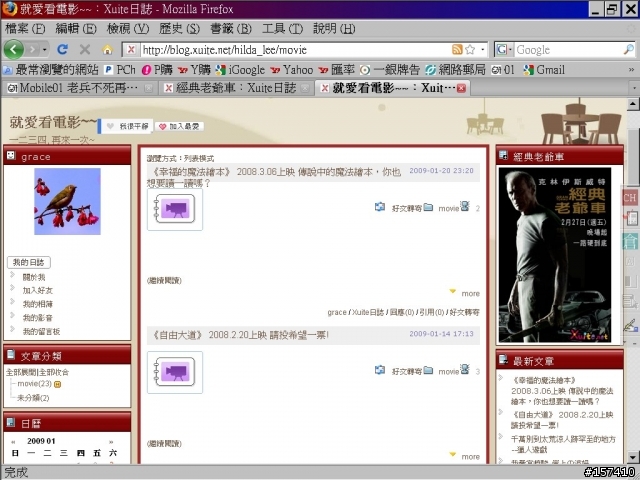The height and width of the screenshot is (480, 640).
Task: Open the address bar history dropdown arrow
Action: [483, 50]
